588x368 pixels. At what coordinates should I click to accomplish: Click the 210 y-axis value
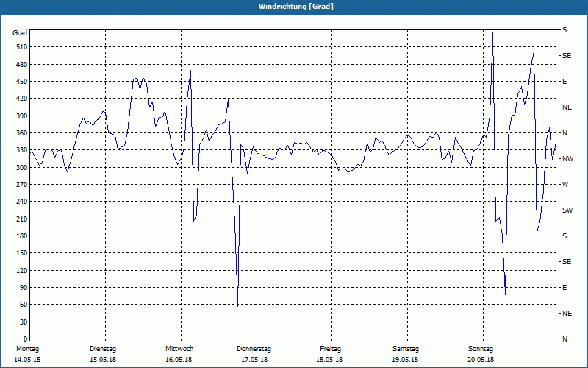click(x=21, y=219)
